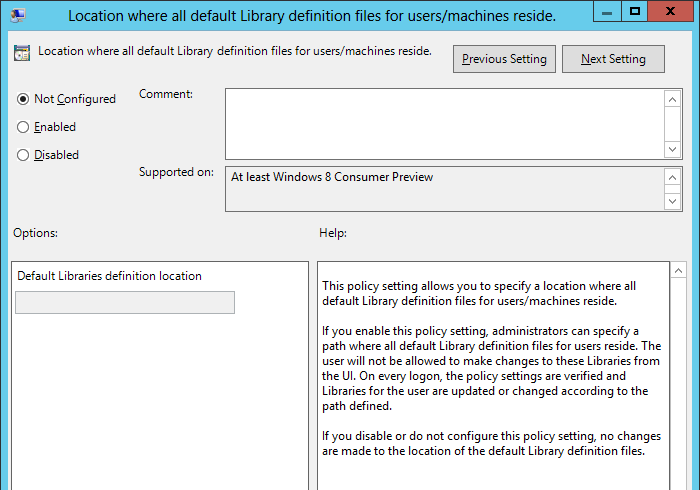The image size is (700, 490).
Task: Go to Next Setting
Action: (x=613, y=59)
